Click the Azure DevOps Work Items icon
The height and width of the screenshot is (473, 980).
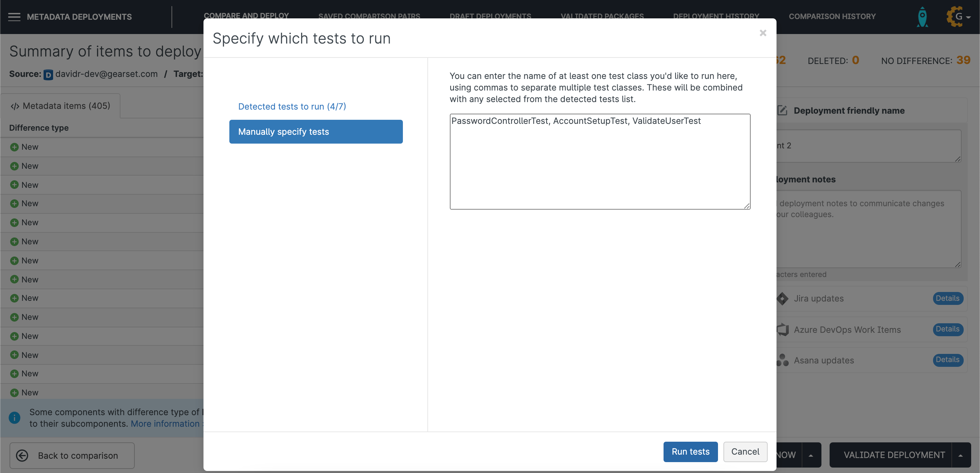pos(783,329)
